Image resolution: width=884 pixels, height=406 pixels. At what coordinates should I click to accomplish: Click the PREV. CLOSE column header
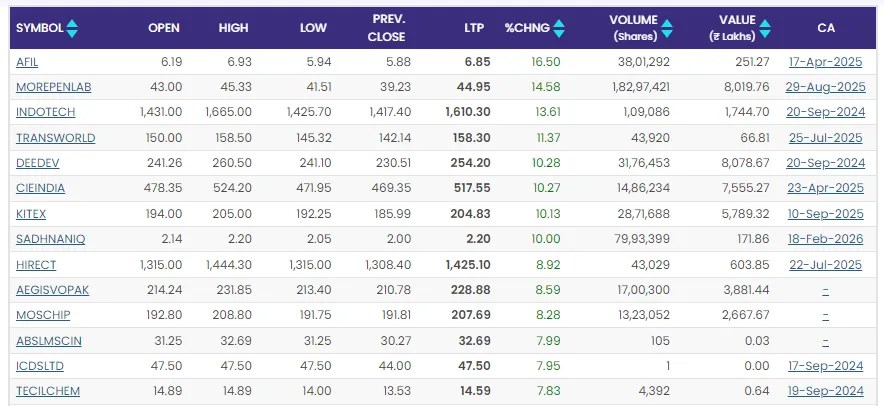click(386, 28)
